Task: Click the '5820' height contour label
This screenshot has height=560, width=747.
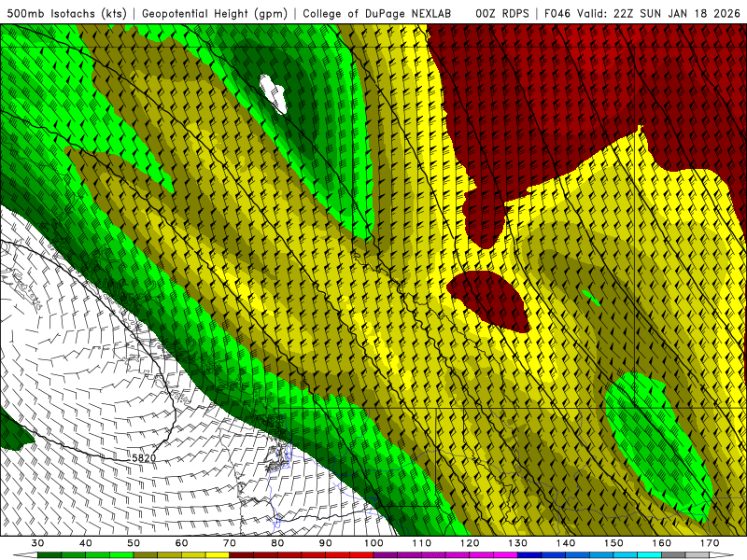Action: 144,458
